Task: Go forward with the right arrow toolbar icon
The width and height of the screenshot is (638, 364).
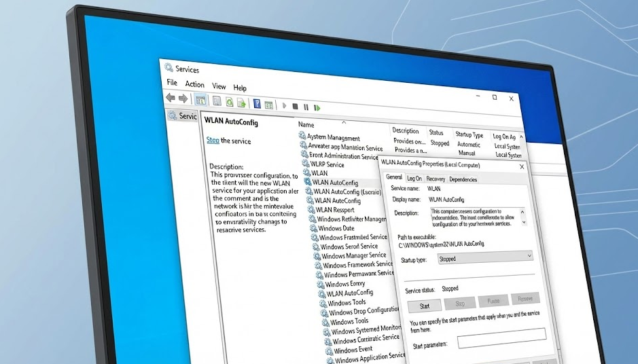Action: (183, 98)
